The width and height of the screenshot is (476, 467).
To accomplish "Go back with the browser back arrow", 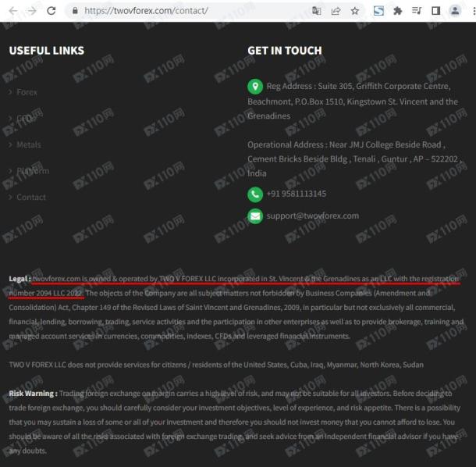I will coord(12,11).
